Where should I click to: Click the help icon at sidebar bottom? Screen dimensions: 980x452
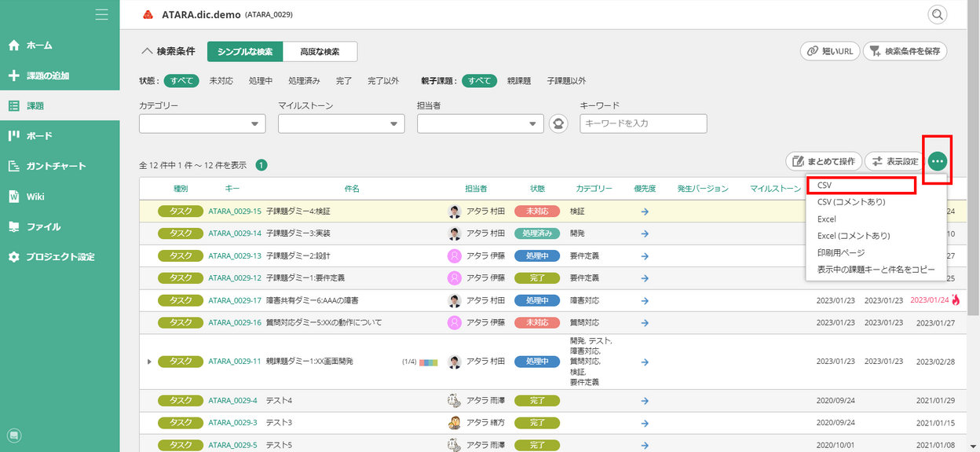pos(13,435)
